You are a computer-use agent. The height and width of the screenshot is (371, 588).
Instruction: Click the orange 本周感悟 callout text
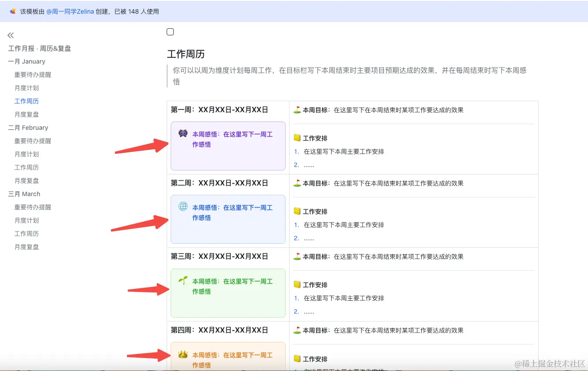pos(233,360)
